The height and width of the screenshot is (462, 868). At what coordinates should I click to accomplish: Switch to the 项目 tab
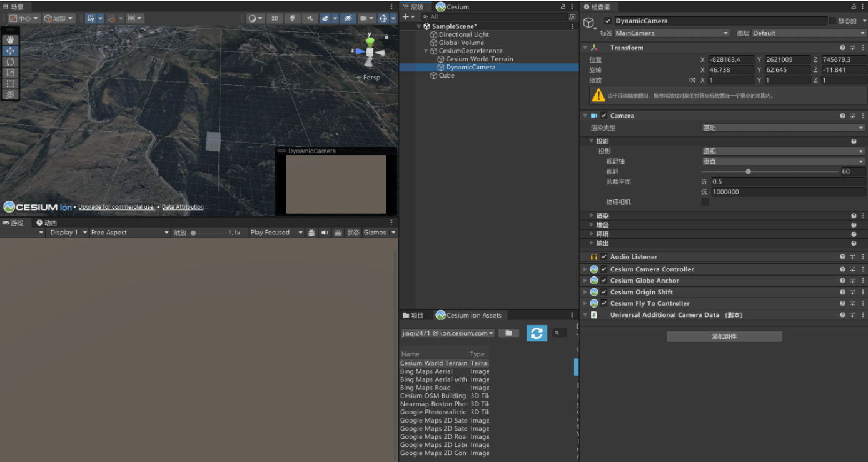[413, 315]
